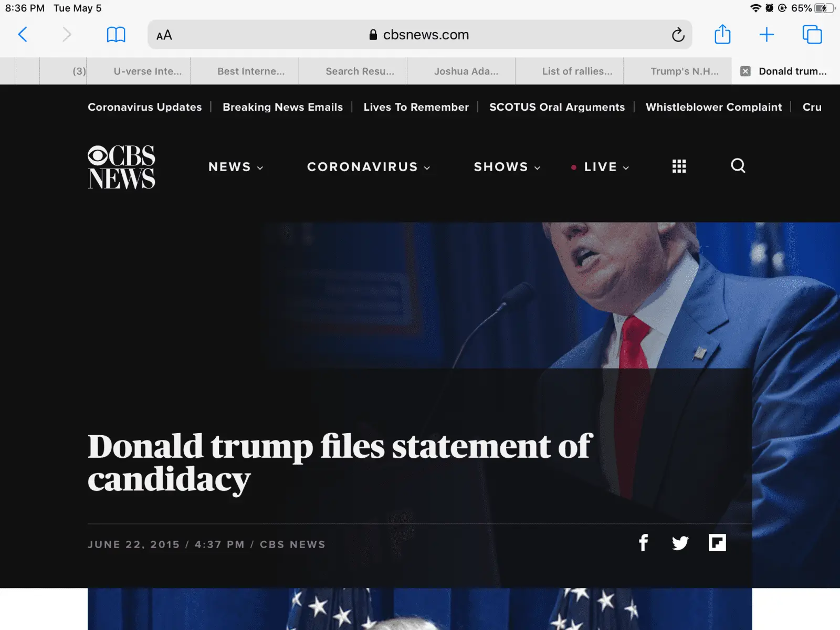Add a new tab with plus icon
The image size is (840, 630).
pos(766,35)
